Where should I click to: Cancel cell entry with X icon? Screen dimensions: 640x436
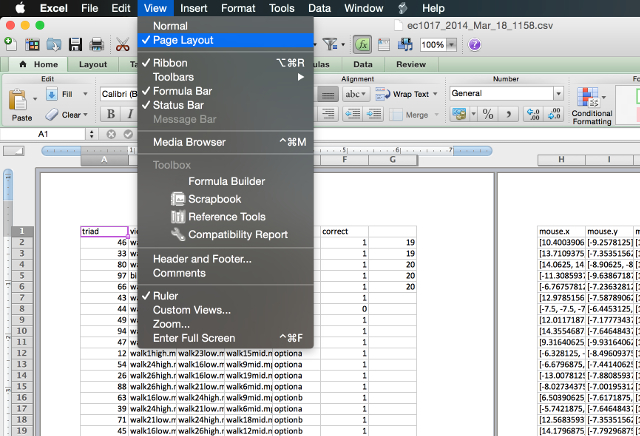(111, 134)
